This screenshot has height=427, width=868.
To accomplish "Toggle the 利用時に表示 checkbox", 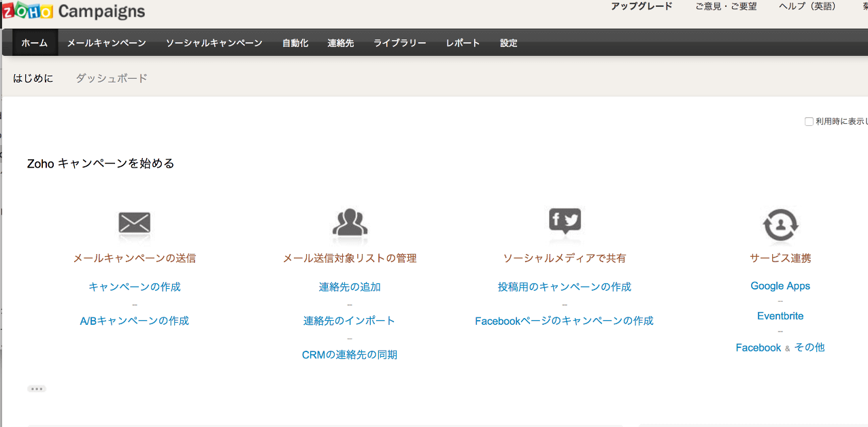I will pyautogui.click(x=809, y=121).
